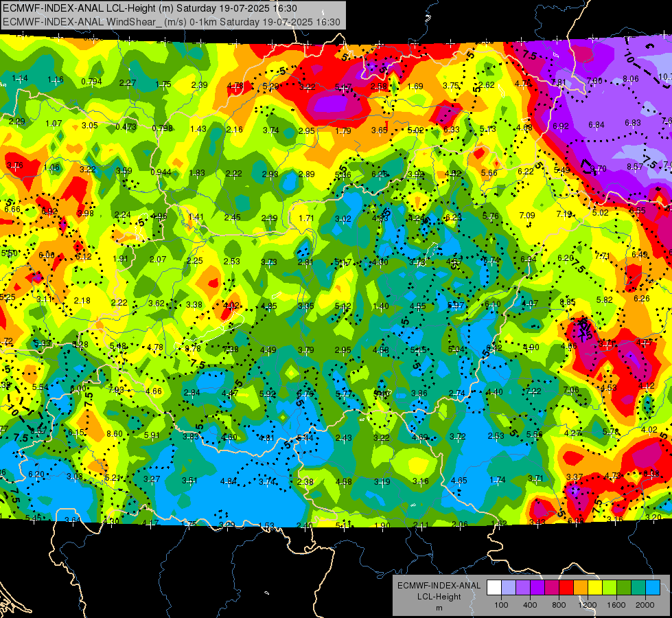Viewport: 672px width, 618px height.
Task: Click the legend tick label 2000
Action: point(645,605)
